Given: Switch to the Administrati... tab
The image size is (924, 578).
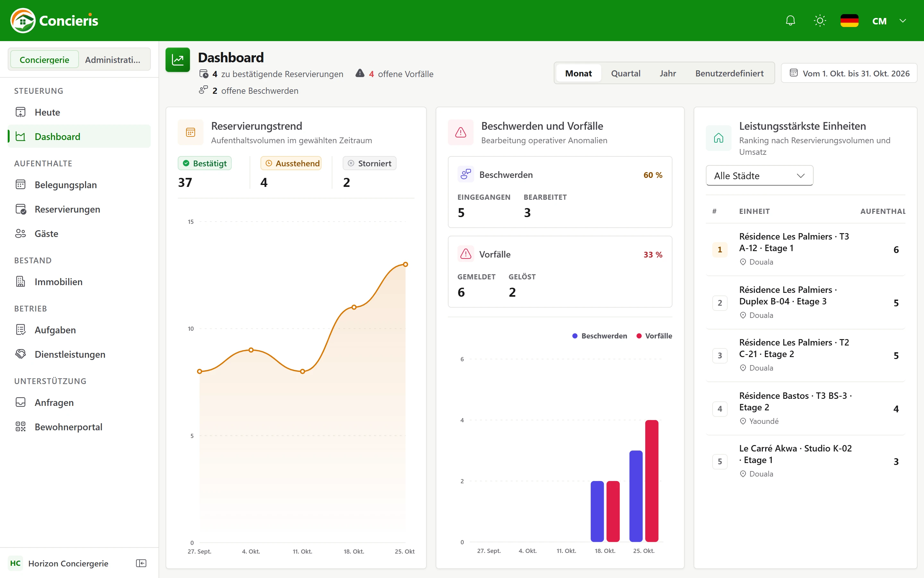Looking at the screenshot, I should (113, 60).
